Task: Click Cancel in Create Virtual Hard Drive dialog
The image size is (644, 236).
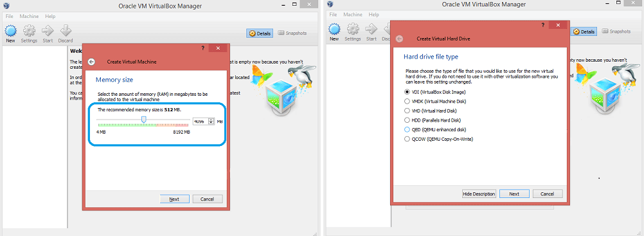Action: click(x=548, y=194)
